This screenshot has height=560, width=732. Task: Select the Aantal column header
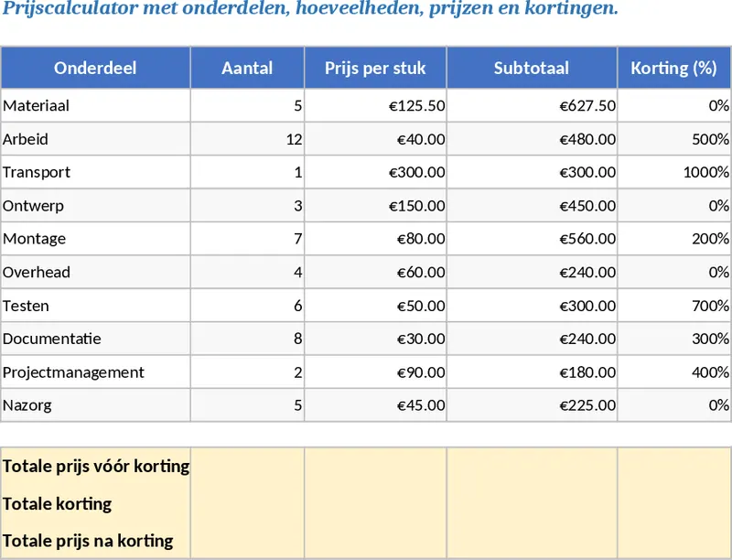click(x=247, y=69)
